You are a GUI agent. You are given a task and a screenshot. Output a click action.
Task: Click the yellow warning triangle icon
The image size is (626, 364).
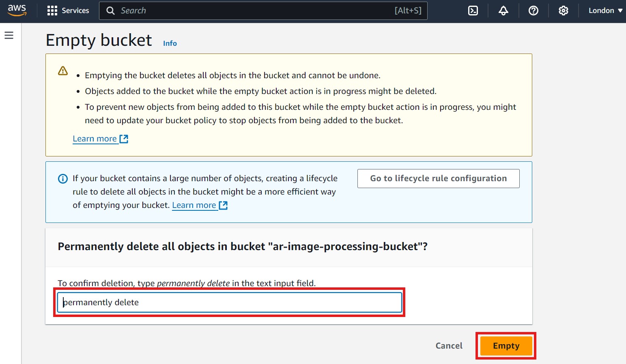63,71
